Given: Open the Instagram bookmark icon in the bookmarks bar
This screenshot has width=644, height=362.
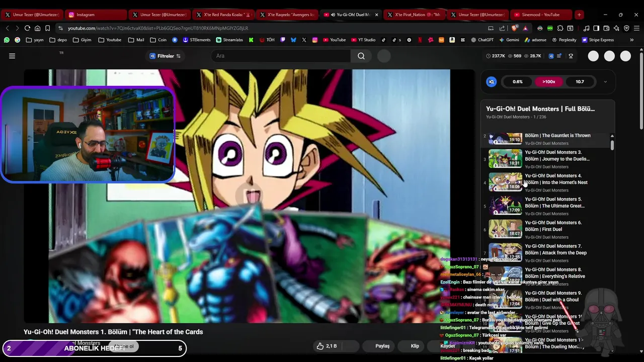Looking at the screenshot, I should click(315, 40).
